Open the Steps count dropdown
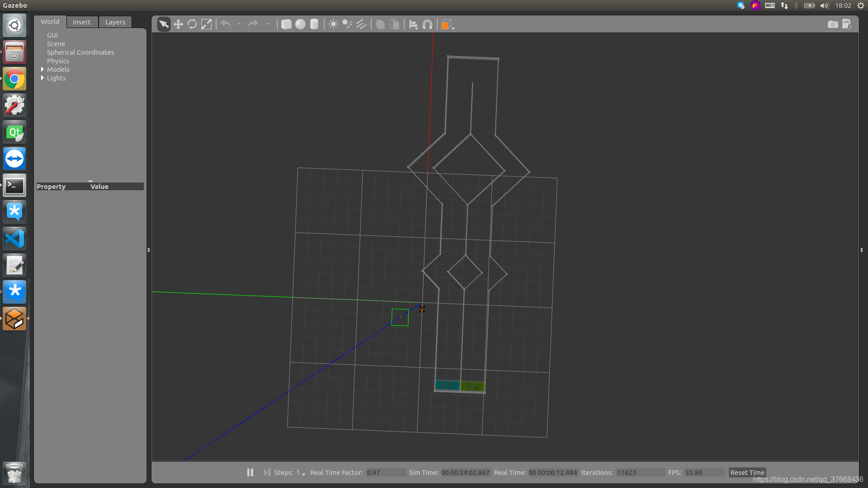The width and height of the screenshot is (868, 488). tap(303, 474)
